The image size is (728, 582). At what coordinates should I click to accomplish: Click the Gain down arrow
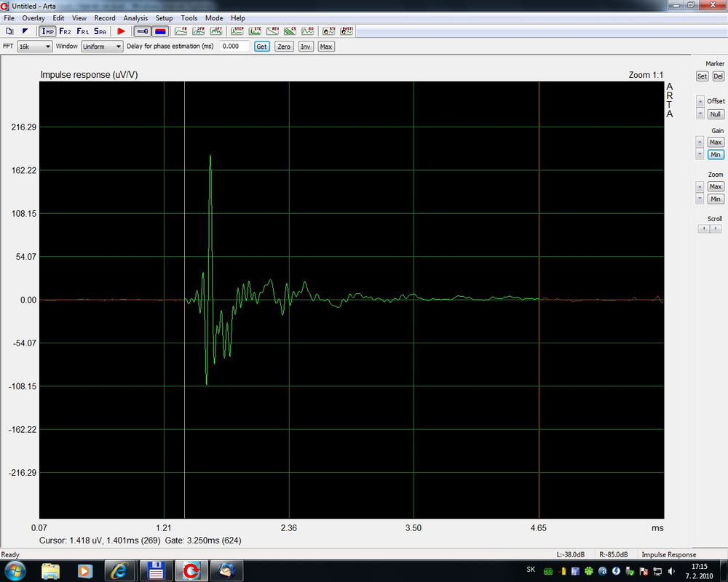click(700, 154)
